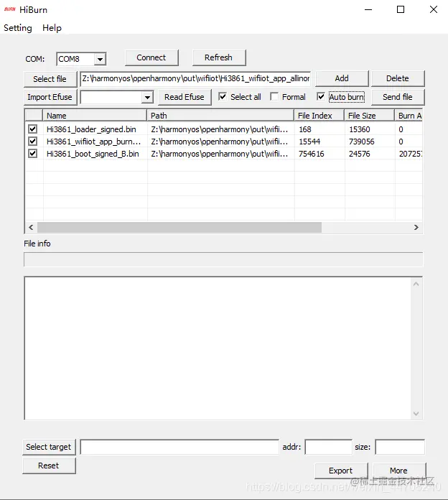Click file index value 754616
Image resolution: width=448 pixels, height=500 pixels.
tap(312, 154)
